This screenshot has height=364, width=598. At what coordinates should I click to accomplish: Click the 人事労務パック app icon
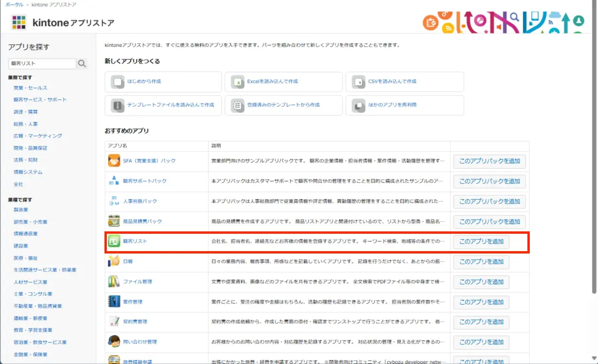114,201
